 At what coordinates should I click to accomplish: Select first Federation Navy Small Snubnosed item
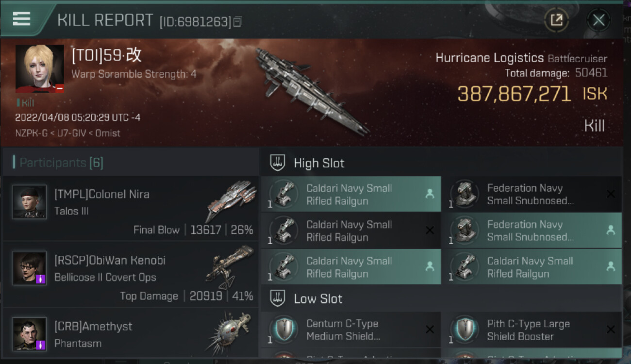pyautogui.click(x=532, y=194)
